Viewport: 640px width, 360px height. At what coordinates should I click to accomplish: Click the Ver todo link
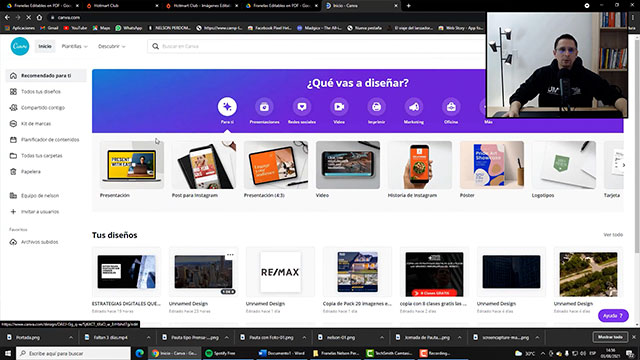613,235
